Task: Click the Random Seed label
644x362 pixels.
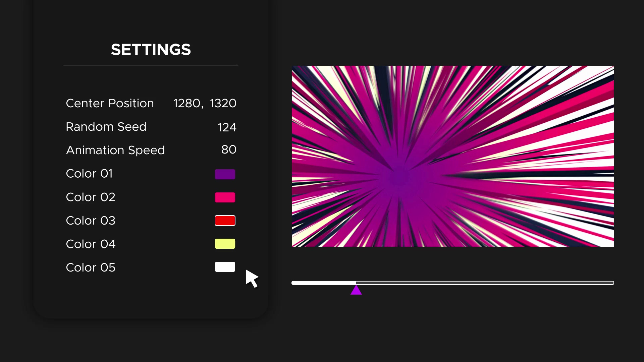Action: [x=106, y=127]
